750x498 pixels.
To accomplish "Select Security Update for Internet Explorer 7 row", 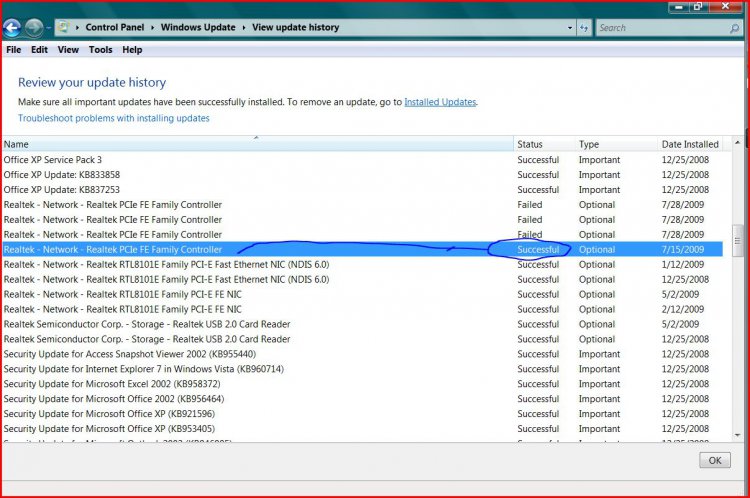I will click(362, 369).
